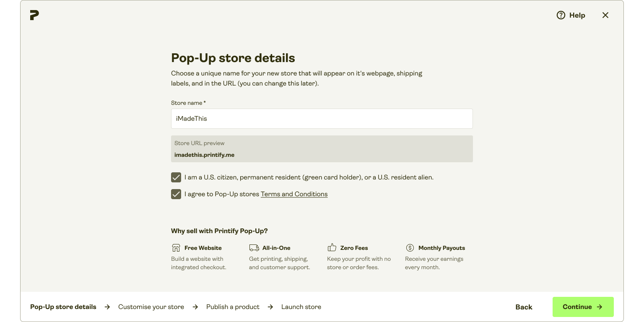
Task: Click the imadethis.printify.me URL preview
Action: [x=204, y=155]
